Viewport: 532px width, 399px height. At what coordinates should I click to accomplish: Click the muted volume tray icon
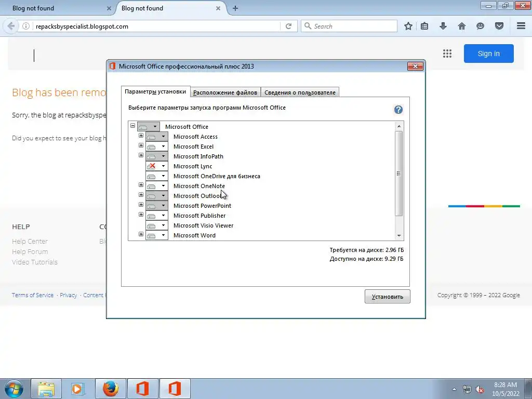click(x=480, y=390)
